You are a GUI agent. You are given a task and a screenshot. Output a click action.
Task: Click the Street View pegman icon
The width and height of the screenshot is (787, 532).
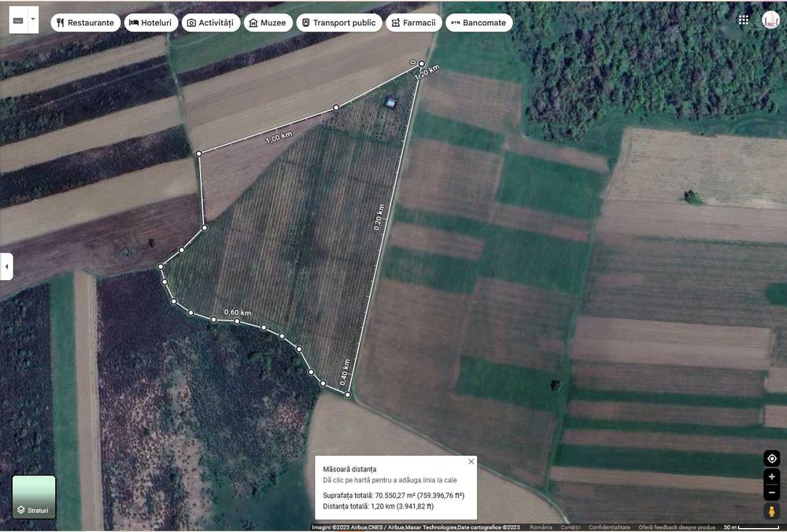[772, 512]
